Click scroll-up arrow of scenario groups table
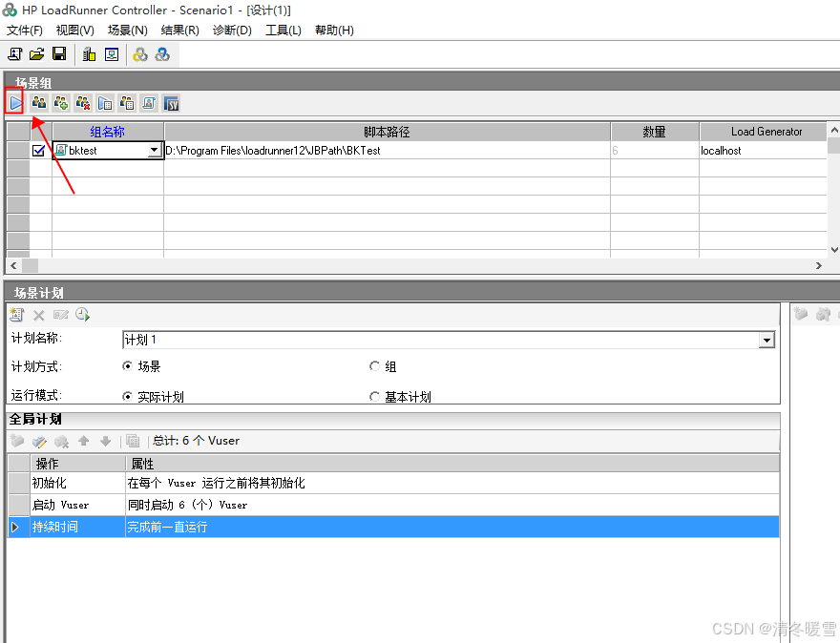This screenshot has height=643, width=840. point(834,130)
